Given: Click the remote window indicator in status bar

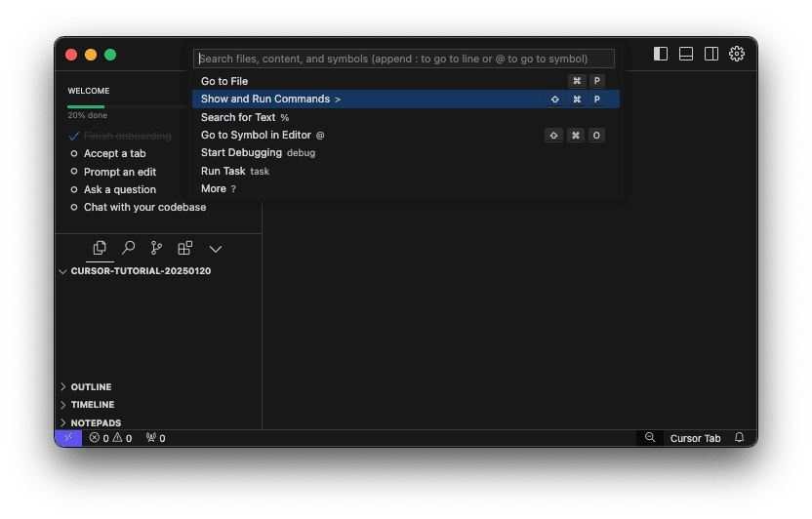Looking at the screenshot, I should coord(68,438).
